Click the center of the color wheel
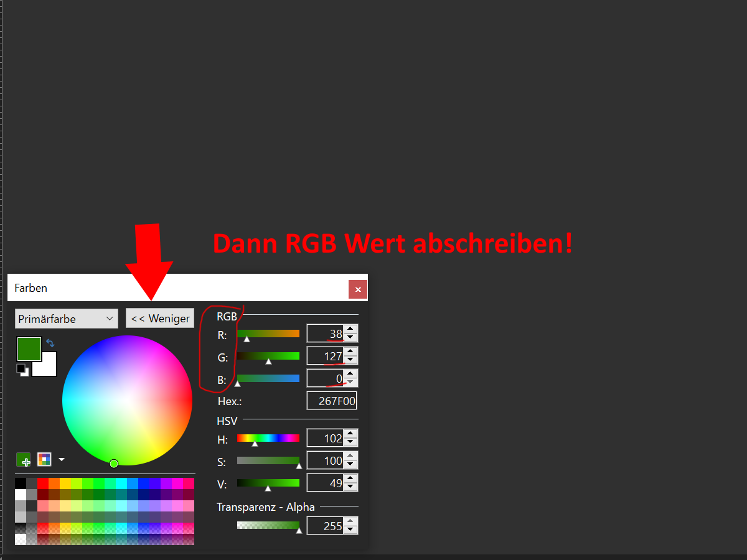The width and height of the screenshot is (747, 560). (128, 400)
